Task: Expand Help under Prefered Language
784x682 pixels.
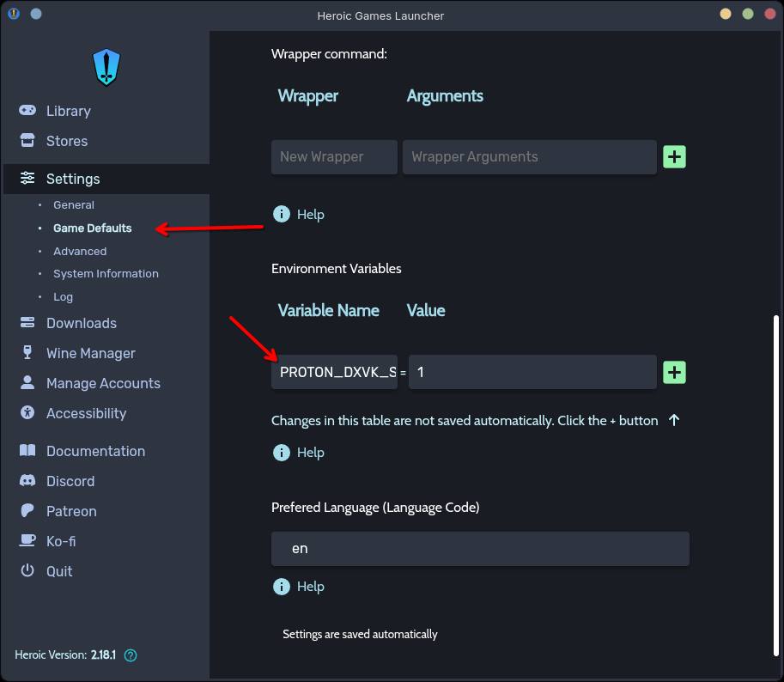Action: click(x=299, y=587)
